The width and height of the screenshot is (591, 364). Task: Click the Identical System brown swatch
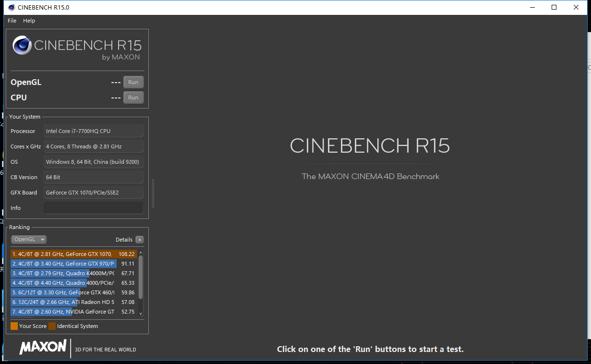[x=52, y=326]
